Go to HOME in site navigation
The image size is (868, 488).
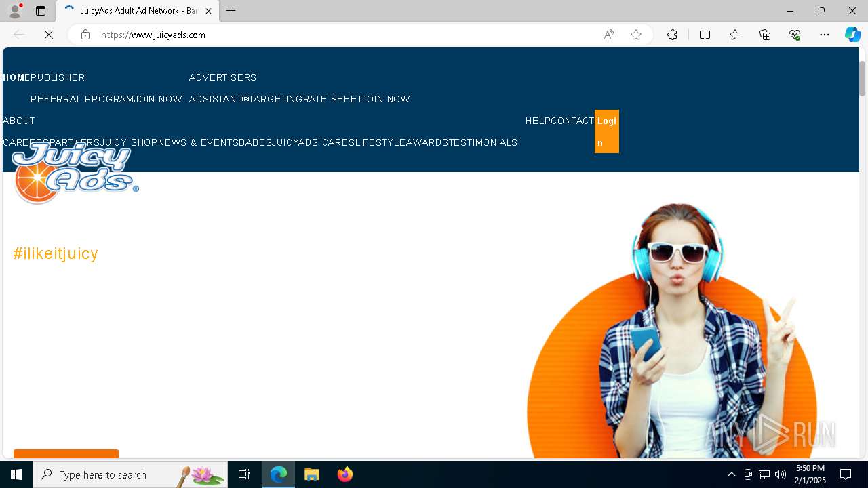[x=16, y=77]
